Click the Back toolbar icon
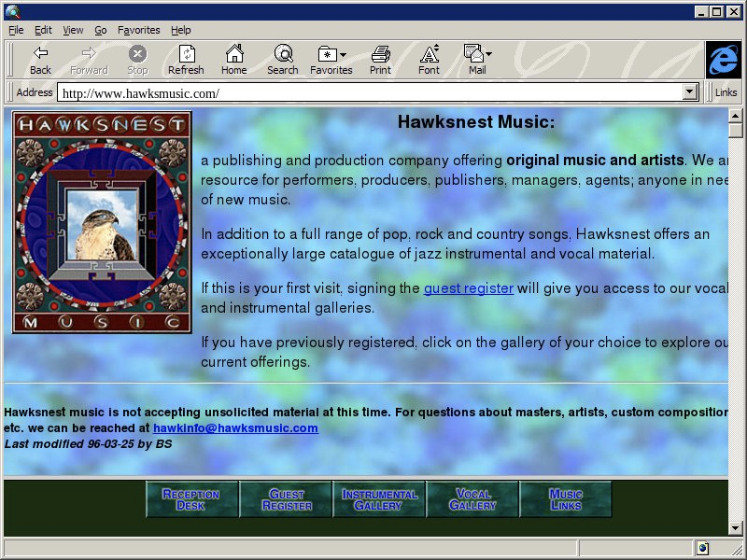747x560 pixels. click(x=40, y=60)
